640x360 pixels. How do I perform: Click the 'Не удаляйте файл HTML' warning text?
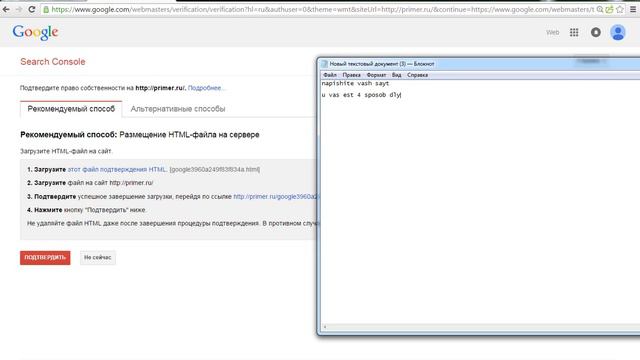pos(172,223)
